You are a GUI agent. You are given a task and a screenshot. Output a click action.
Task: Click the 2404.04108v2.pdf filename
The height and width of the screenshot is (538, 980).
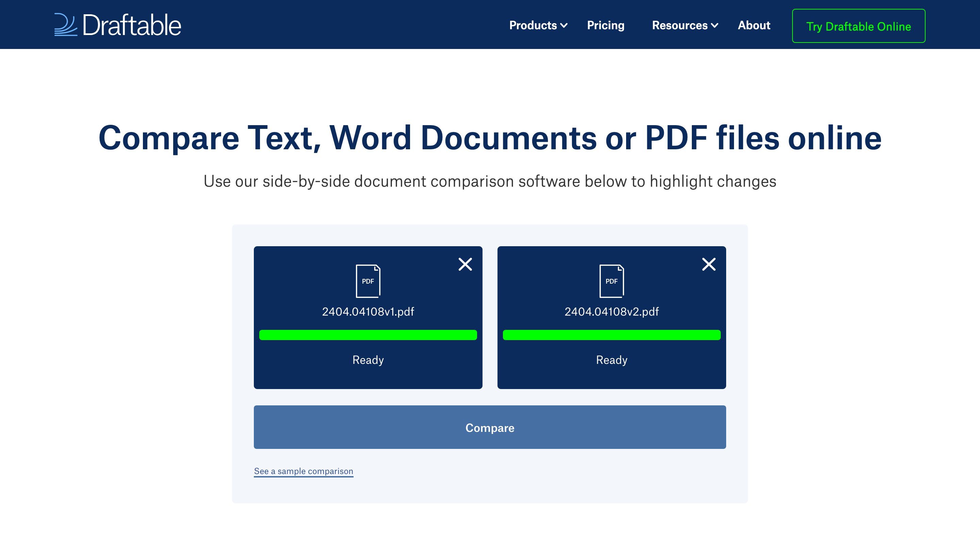pos(611,312)
